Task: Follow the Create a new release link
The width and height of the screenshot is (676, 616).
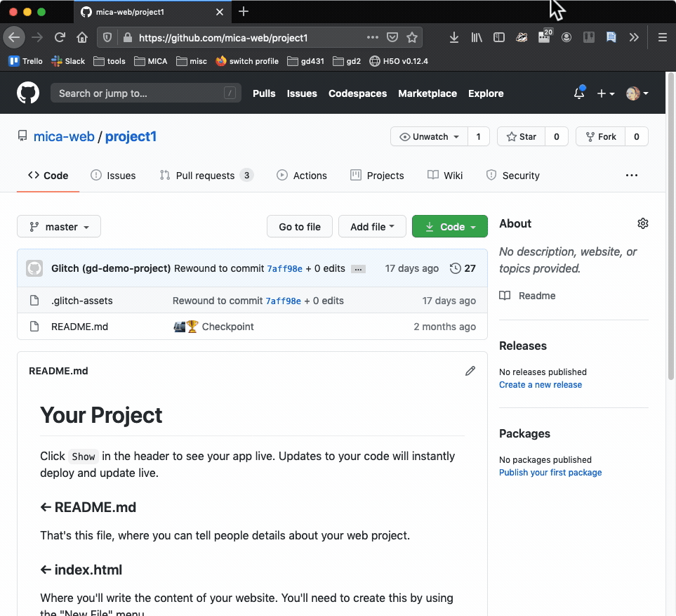Action: tap(540, 384)
